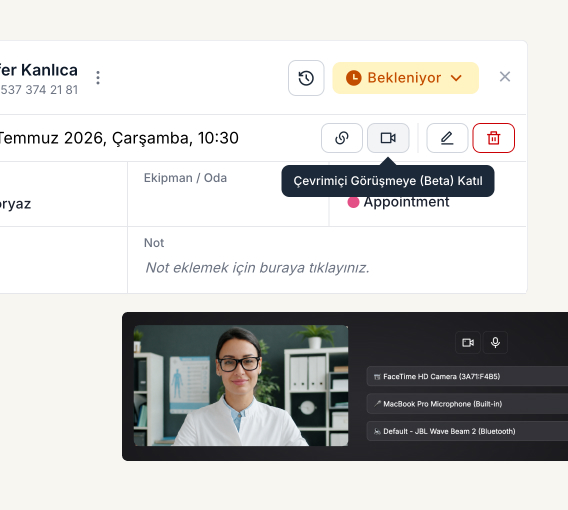568x510 pixels.
Task: Edit the appointment with pencil icon
Action: 447,138
